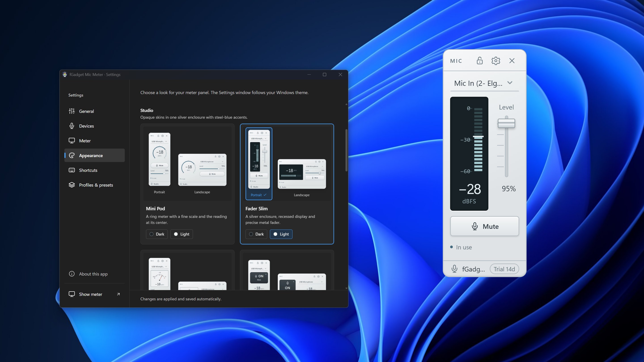Click the scroll down arrow in settings
This screenshot has width=644, height=362.
coord(346,288)
